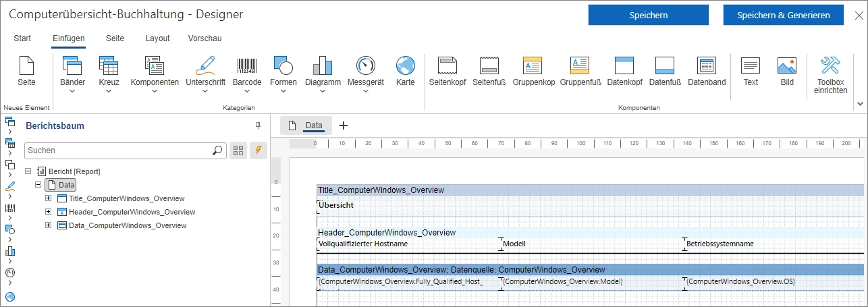Open Toolbox einrichten
This screenshot has height=307, width=868.
point(830,75)
